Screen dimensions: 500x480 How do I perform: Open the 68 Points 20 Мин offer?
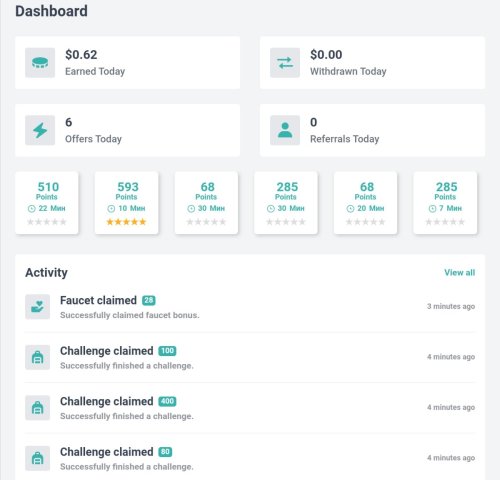pyautogui.click(x=365, y=203)
